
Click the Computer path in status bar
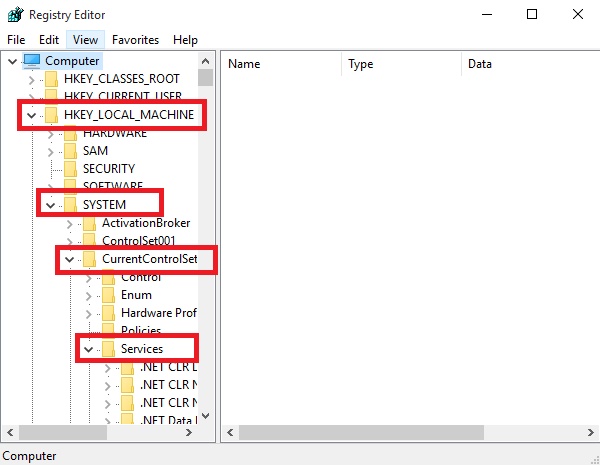click(29, 456)
